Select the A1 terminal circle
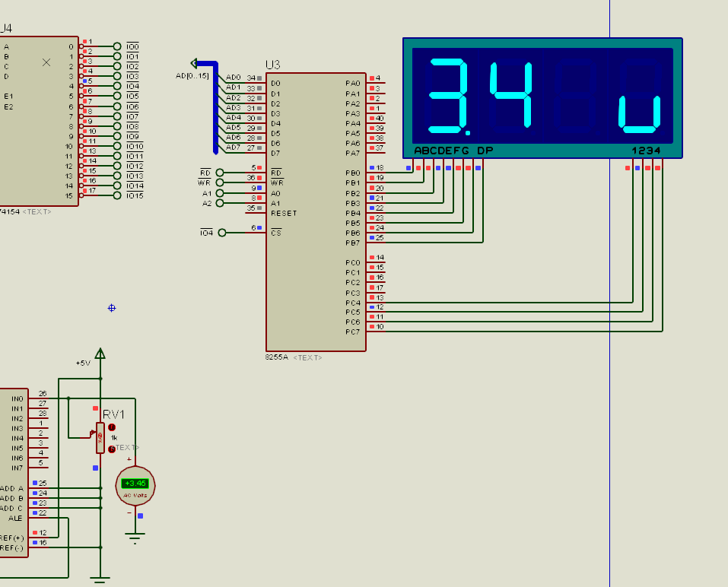The image size is (728, 587). click(x=220, y=193)
